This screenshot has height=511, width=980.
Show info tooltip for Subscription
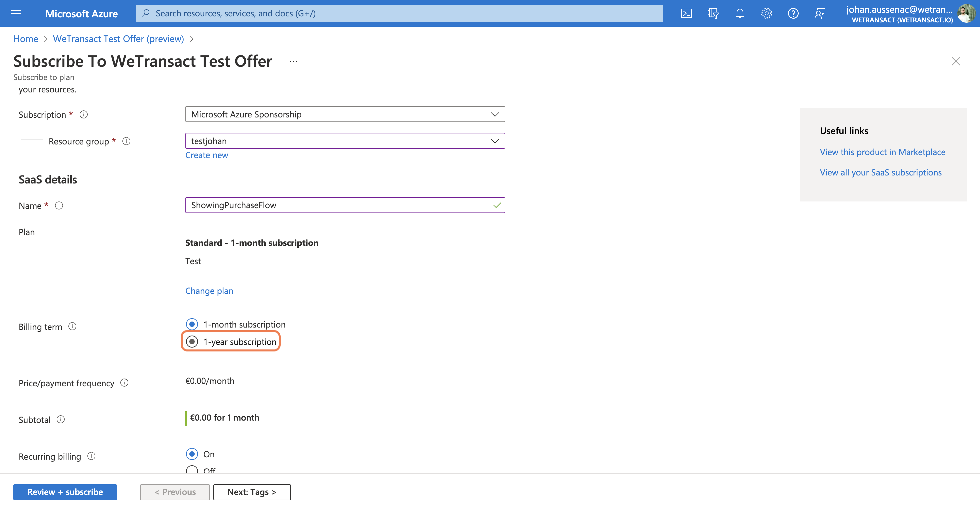[x=84, y=114]
